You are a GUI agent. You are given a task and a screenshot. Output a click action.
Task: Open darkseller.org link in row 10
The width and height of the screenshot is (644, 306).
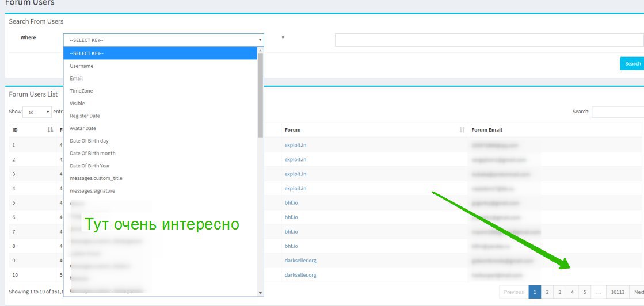click(300, 275)
